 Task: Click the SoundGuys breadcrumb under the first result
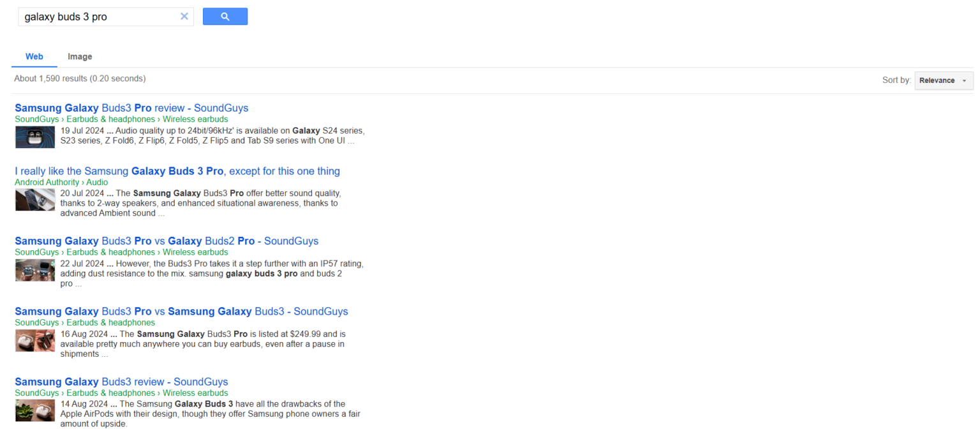36,119
